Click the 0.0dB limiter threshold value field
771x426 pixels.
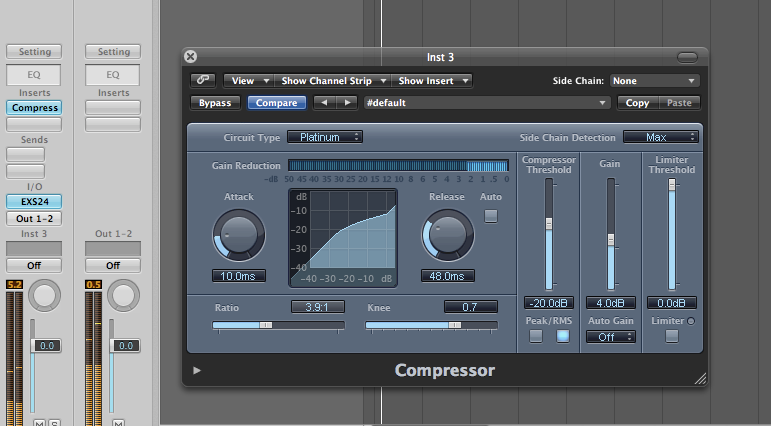[672, 303]
